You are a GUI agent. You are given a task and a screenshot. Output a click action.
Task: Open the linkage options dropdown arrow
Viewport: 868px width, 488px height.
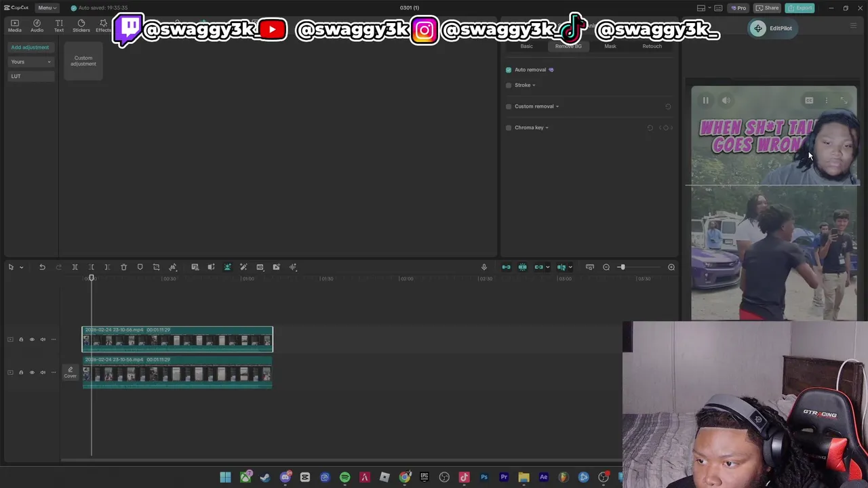point(547,267)
